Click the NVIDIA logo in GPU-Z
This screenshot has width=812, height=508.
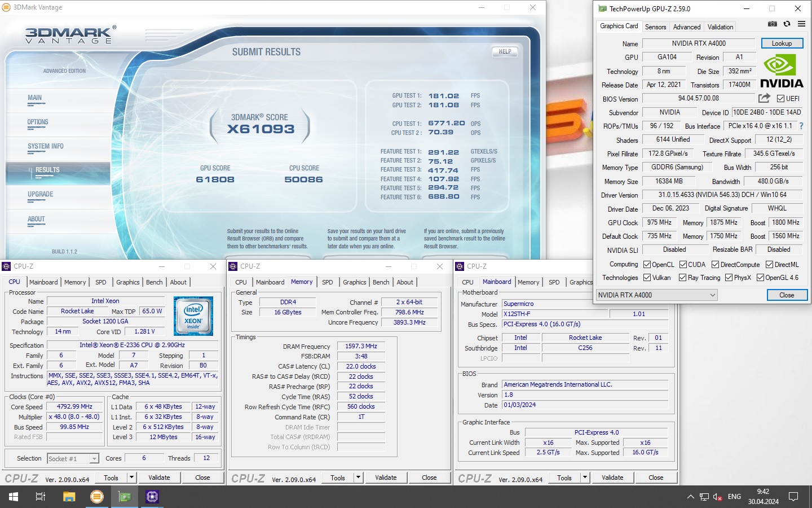[x=782, y=71]
